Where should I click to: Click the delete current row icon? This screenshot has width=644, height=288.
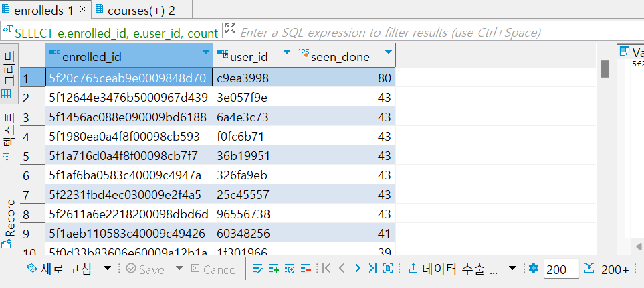click(x=306, y=269)
